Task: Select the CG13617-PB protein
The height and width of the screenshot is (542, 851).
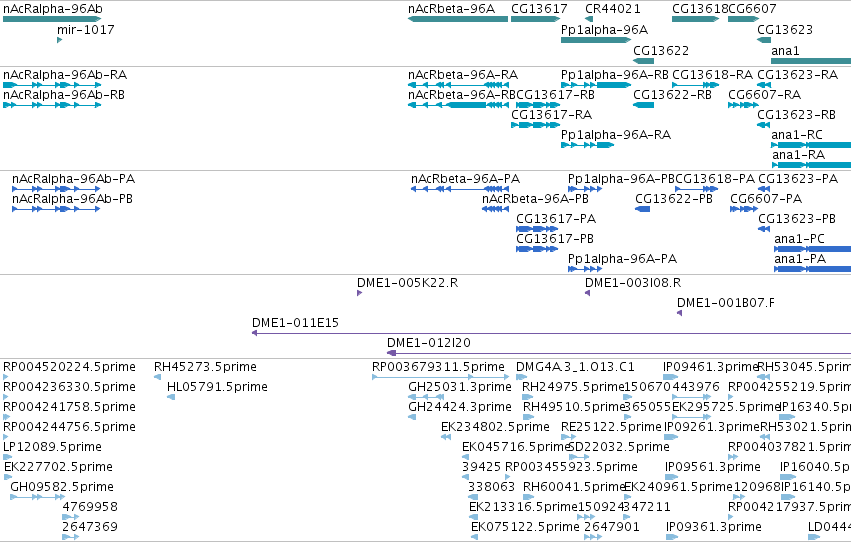Action: tap(537, 249)
